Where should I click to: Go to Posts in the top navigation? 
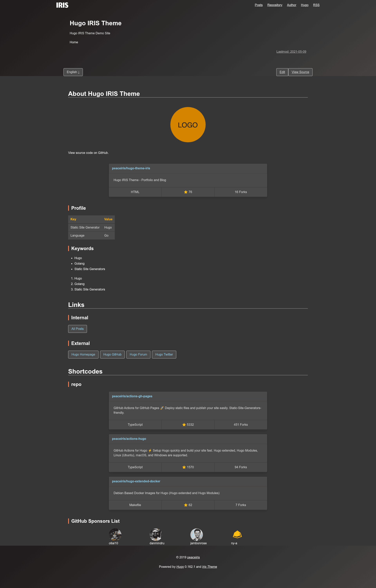[x=258, y=5]
